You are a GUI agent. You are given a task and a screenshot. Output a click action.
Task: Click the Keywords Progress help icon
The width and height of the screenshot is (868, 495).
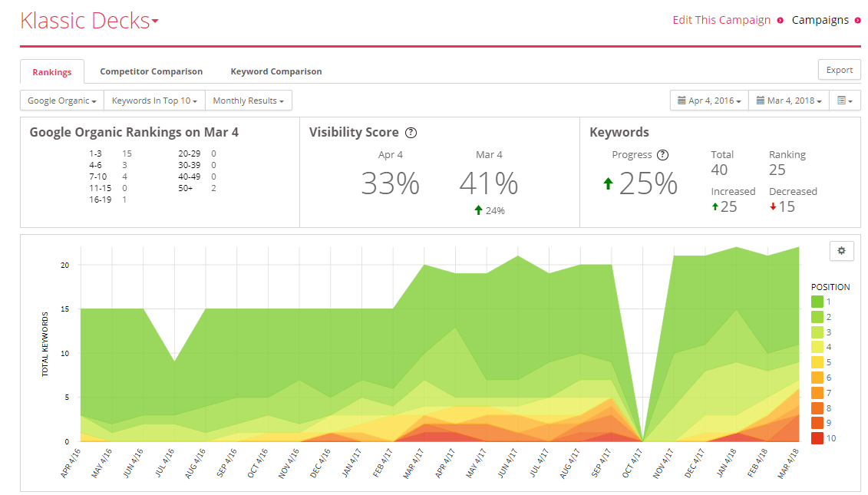662,155
